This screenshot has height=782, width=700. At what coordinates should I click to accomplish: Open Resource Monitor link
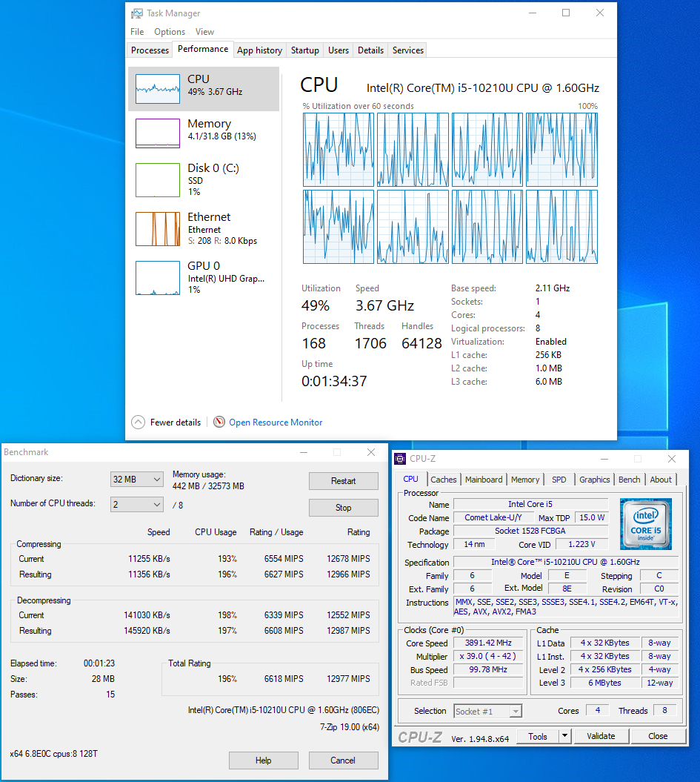(x=276, y=423)
